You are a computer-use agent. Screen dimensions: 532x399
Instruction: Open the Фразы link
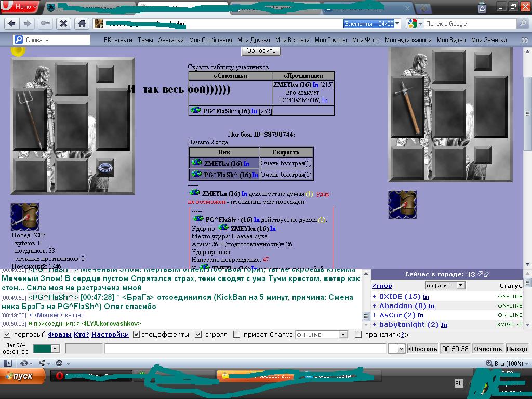tap(59, 335)
